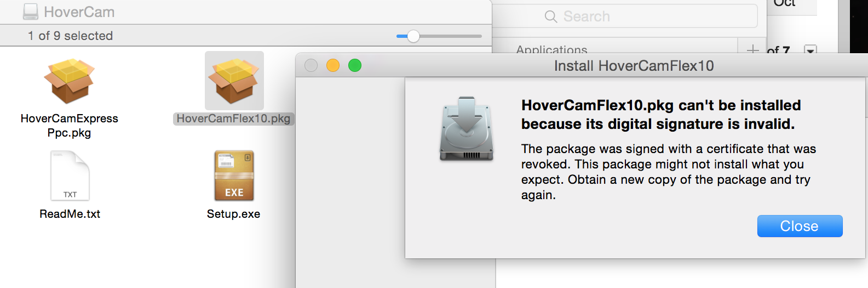Click the ReadMe.txt filename label
868x288 pixels.
click(70, 214)
